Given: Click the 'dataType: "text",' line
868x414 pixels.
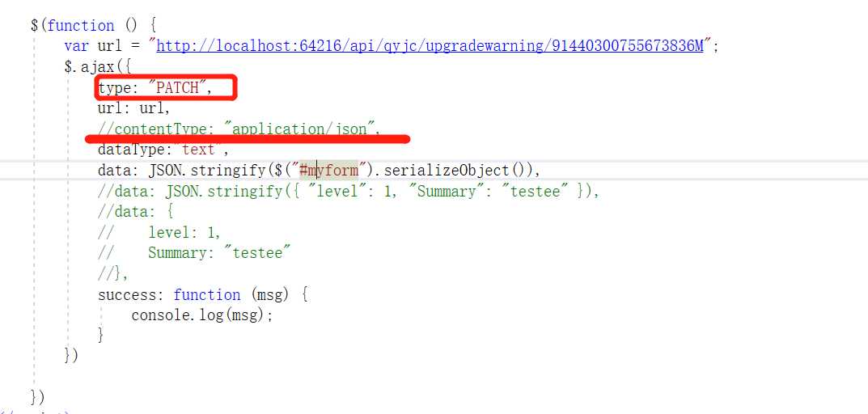Looking at the screenshot, I should point(163,150).
